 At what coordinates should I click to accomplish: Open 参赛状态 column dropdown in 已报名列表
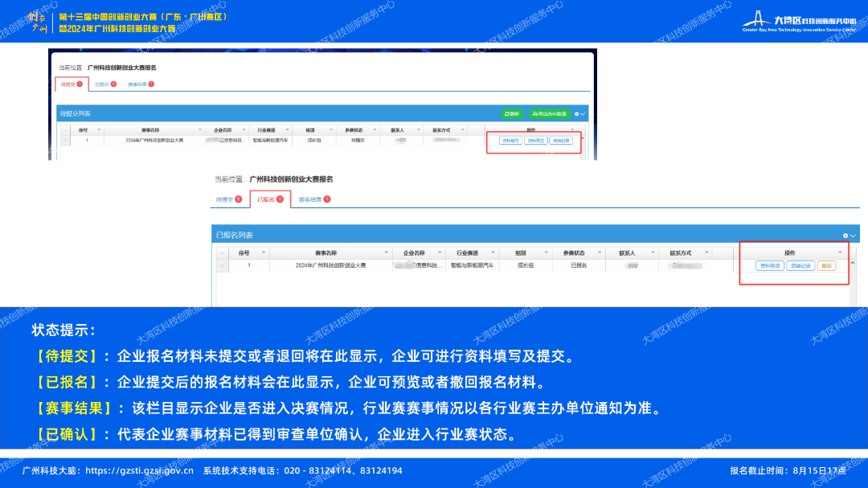[x=599, y=252]
